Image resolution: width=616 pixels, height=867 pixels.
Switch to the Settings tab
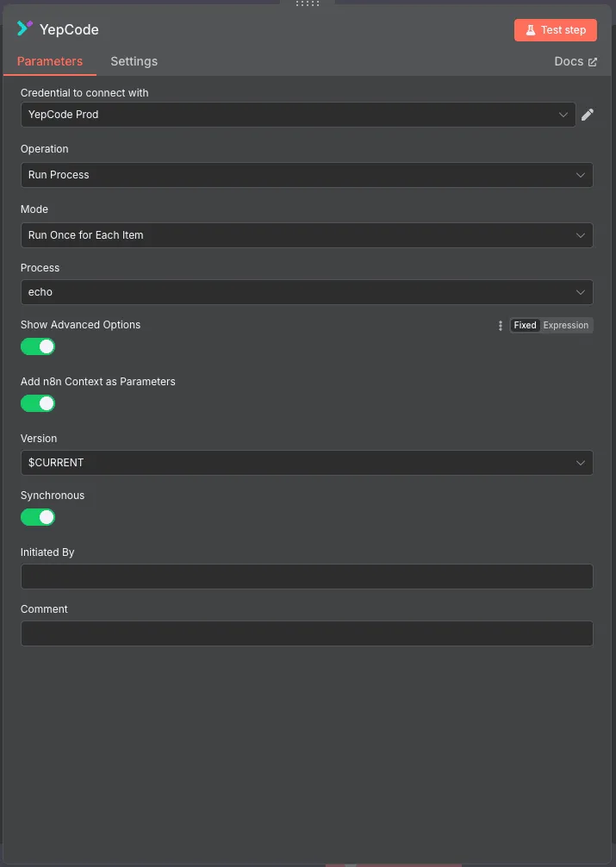[134, 61]
